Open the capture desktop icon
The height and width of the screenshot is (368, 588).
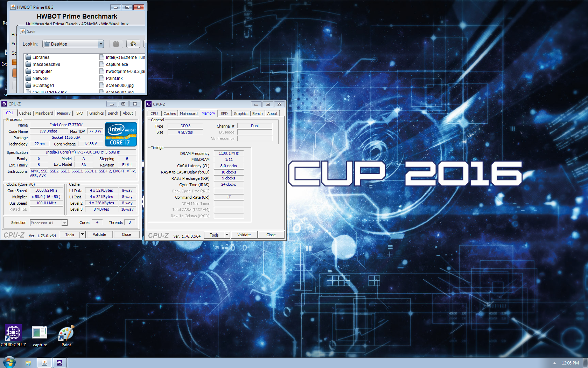40,336
